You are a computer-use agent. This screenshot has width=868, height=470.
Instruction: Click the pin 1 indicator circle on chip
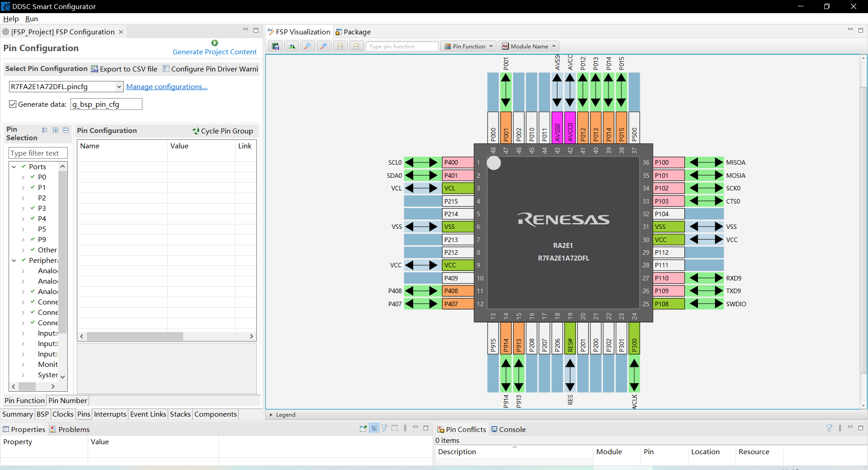494,163
